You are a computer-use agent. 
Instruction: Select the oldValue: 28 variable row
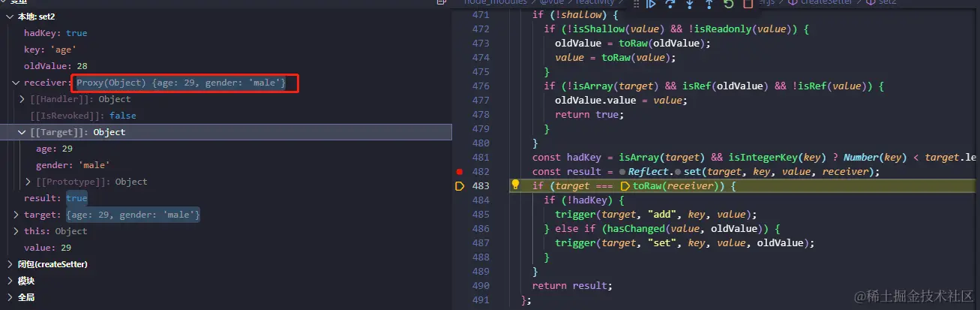coord(226,66)
